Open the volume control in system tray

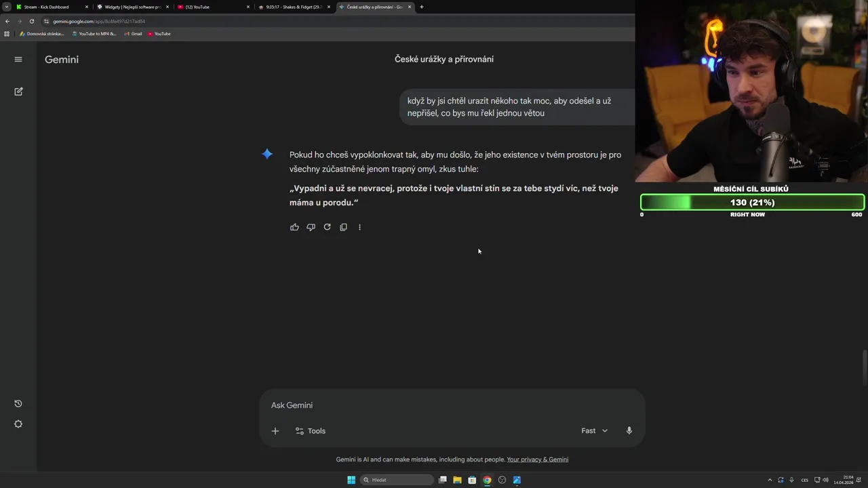tap(825, 480)
